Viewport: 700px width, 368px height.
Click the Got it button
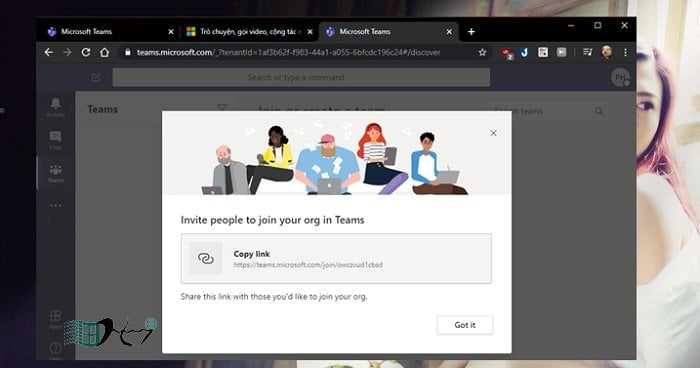[x=465, y=325]
